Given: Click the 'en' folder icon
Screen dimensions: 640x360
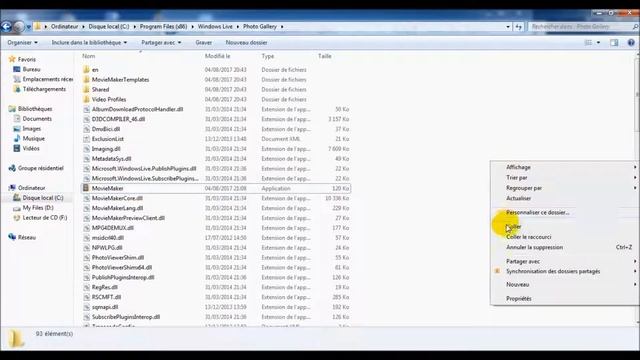Looking at the screenshot, I should tap(86, 70).
